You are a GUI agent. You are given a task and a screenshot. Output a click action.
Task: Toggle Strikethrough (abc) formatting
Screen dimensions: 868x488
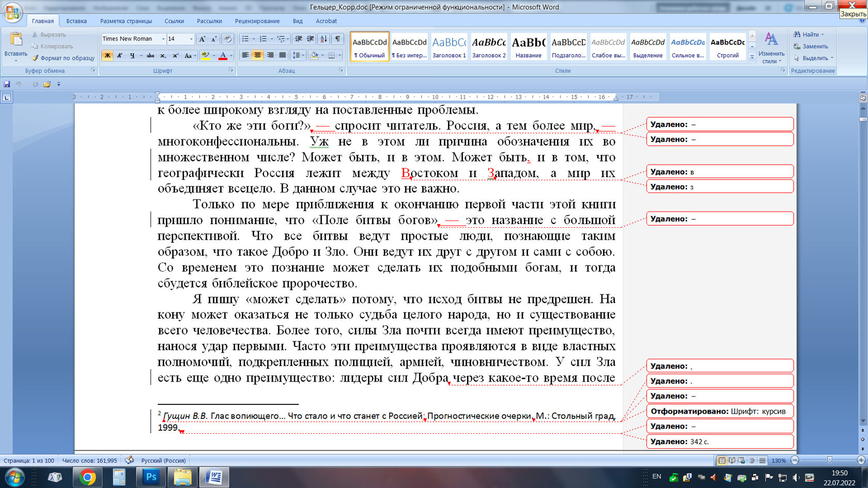click(x=150, y=55)
